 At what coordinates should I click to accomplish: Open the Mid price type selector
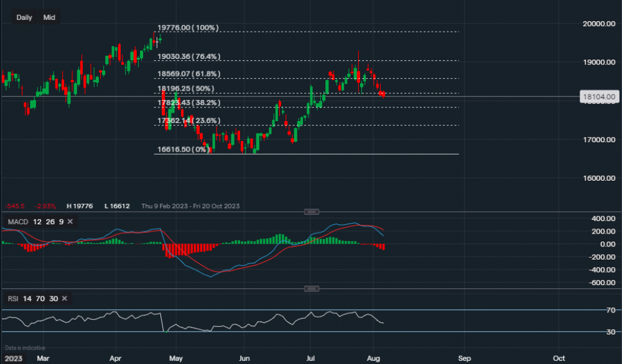49,17
